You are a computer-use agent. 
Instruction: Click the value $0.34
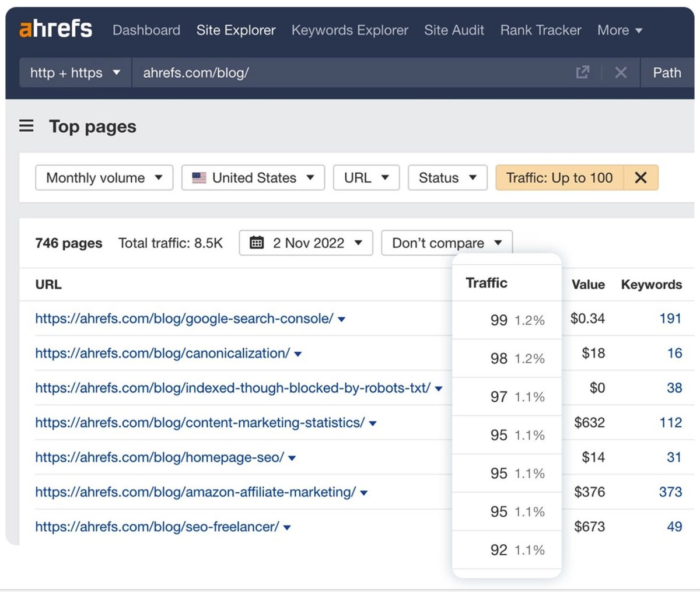[587, 318]
